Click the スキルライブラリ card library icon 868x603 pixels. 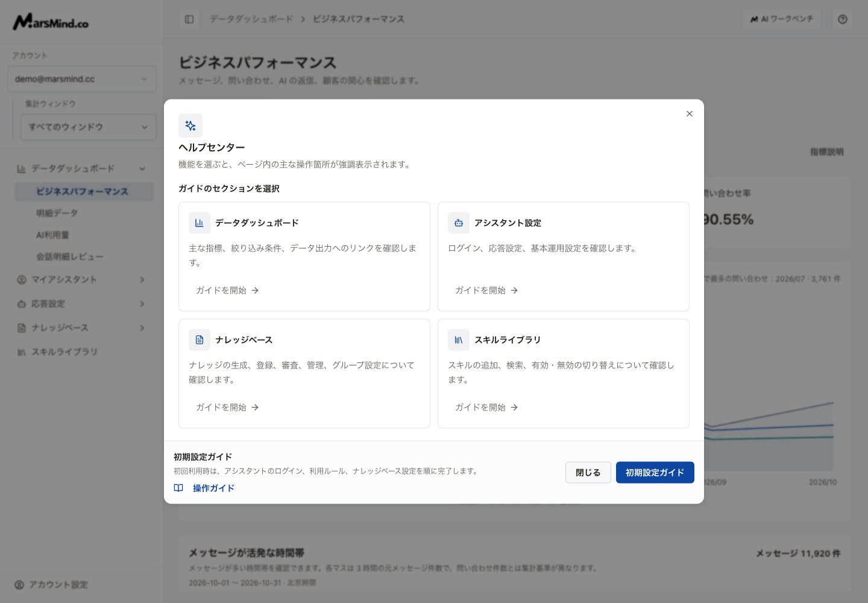click(459, 340)
